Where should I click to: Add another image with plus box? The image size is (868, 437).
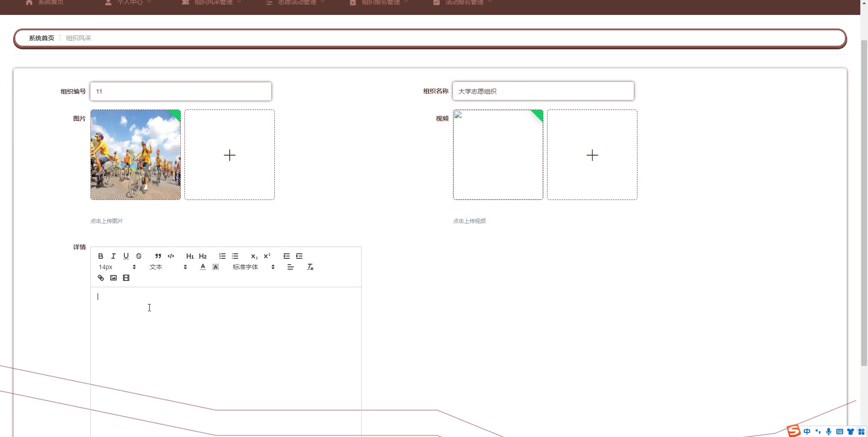click(230, 155)
